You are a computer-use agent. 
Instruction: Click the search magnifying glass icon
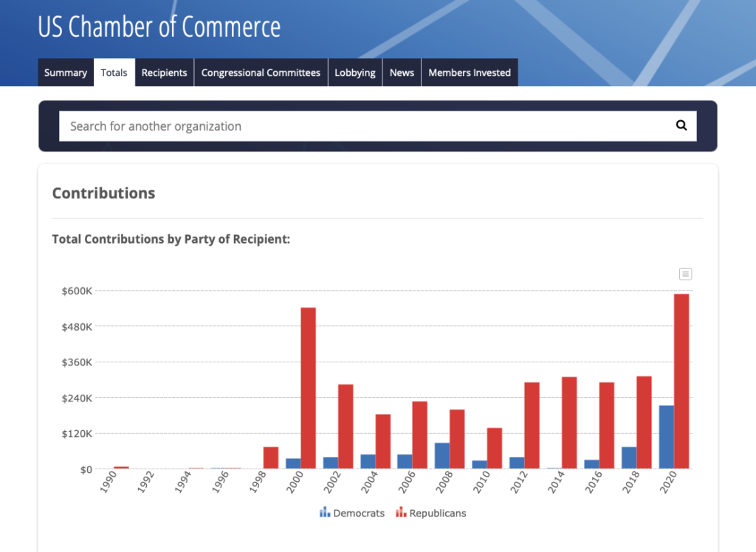pos(681,125)
